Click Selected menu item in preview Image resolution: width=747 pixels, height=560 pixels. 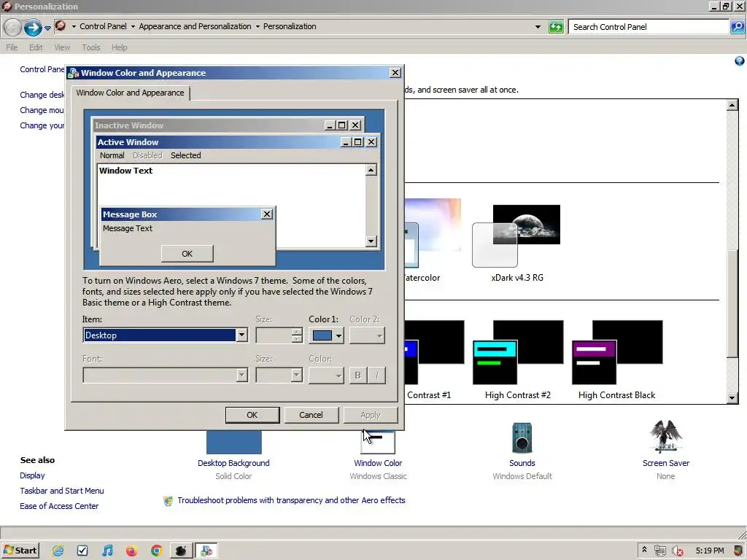coord(186,155)
